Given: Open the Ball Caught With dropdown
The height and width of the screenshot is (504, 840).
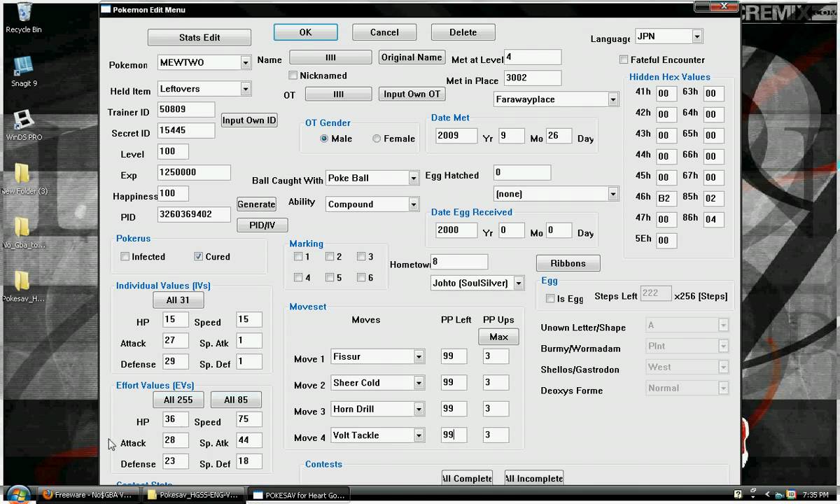Looking at the screenshot, I should point(413,178).
